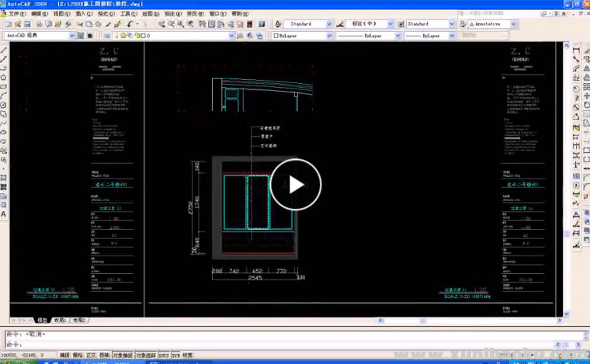This screenshot has width=590, height=364.
Task: Expand the AutoCAD 经典 workspace dropdown
Action: click(72, 36)
